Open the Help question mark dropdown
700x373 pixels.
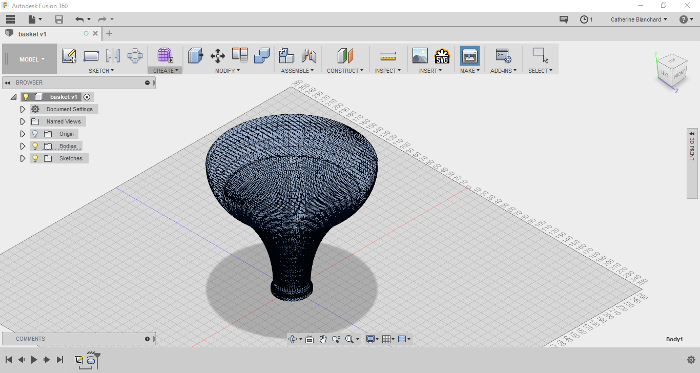(686, 19)
